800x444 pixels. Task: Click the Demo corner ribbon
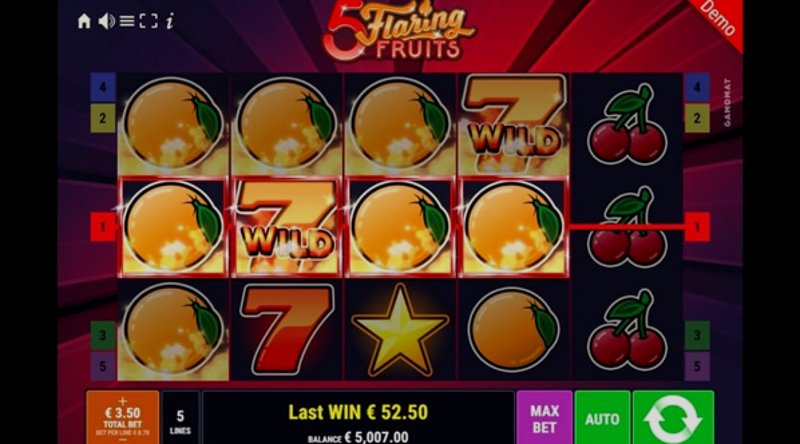pos(718,19)
